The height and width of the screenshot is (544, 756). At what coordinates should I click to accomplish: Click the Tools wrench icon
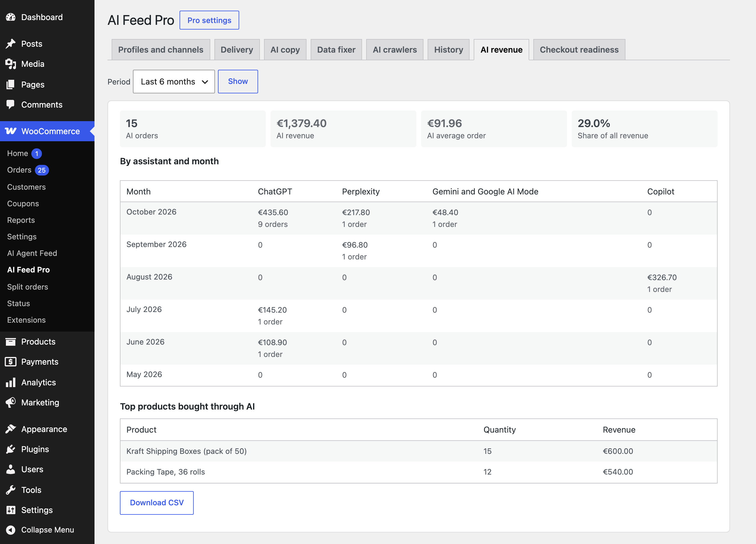tap(11, 490)
